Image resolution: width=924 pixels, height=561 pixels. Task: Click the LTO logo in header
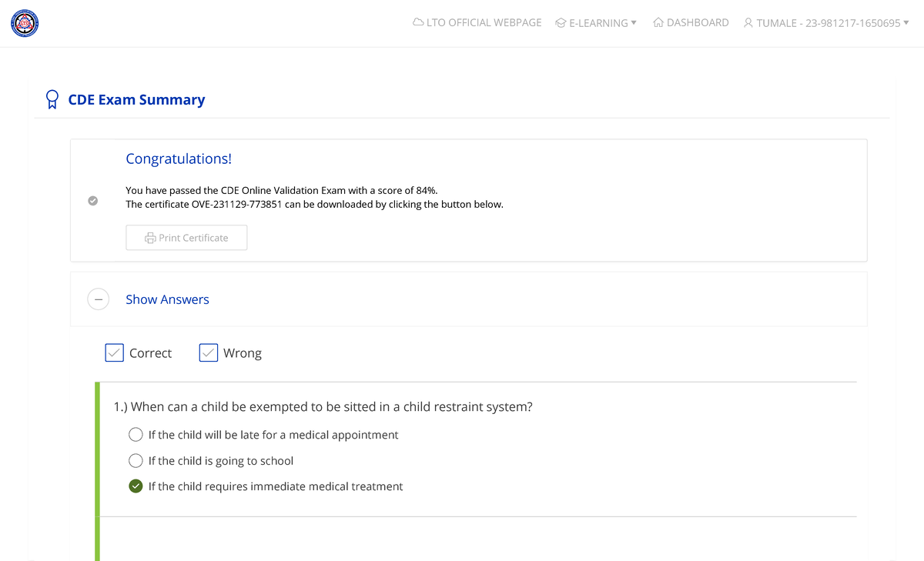(25, 23)
